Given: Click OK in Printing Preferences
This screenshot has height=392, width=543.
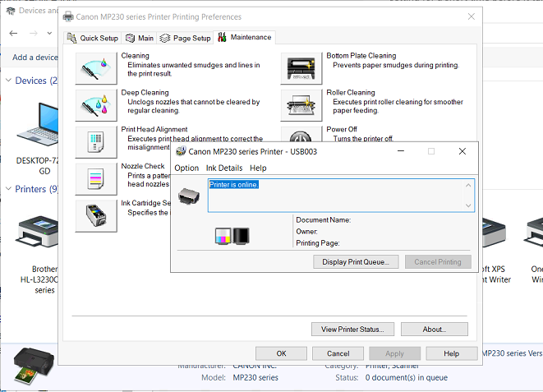Looking at the screenshot, I should click(x=281, y=353).
